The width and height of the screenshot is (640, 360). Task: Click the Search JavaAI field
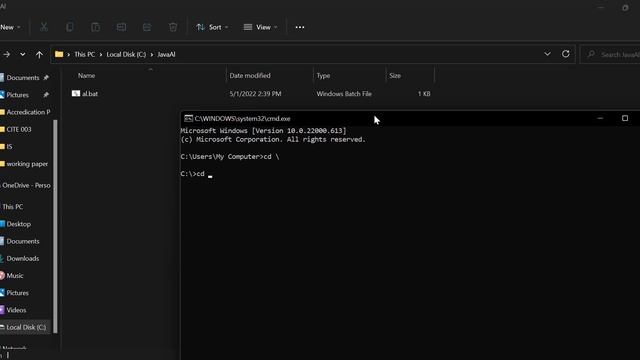click(x=610, y=54)
